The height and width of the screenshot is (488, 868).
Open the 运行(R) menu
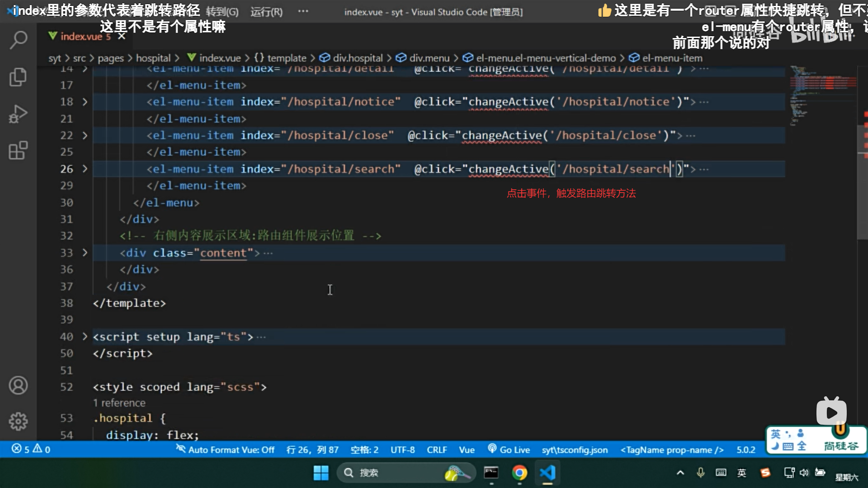click(x=266, y=12)
